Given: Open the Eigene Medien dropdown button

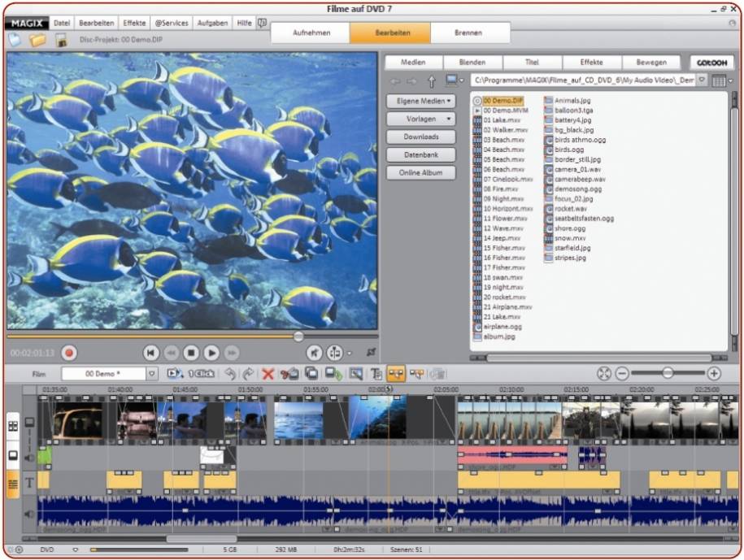Looking at the screenshot, I should 421,101.
